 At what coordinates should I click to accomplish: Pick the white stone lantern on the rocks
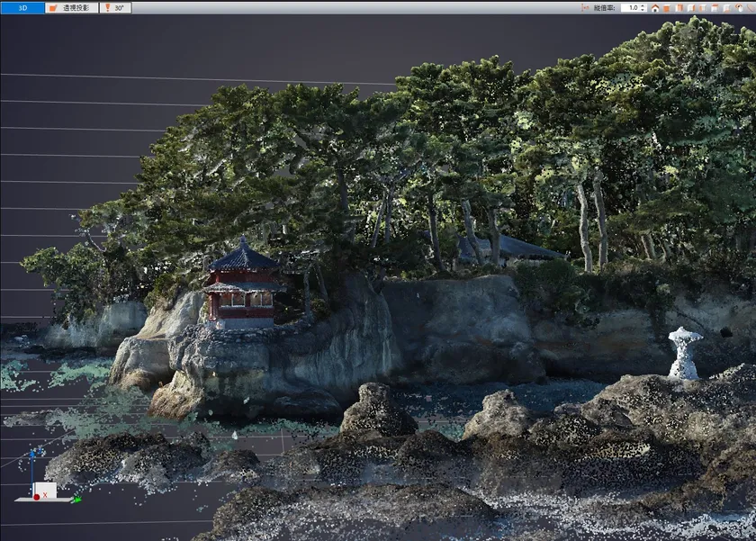[x=685, y=352]
